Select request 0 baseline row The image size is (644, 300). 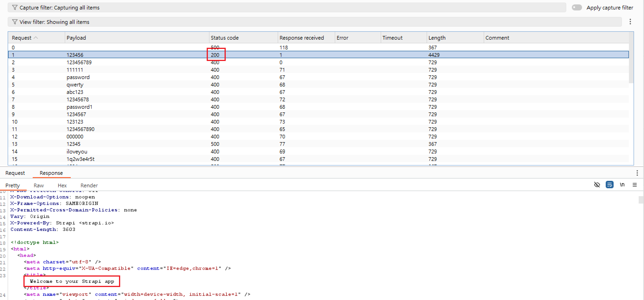point(318,48)
